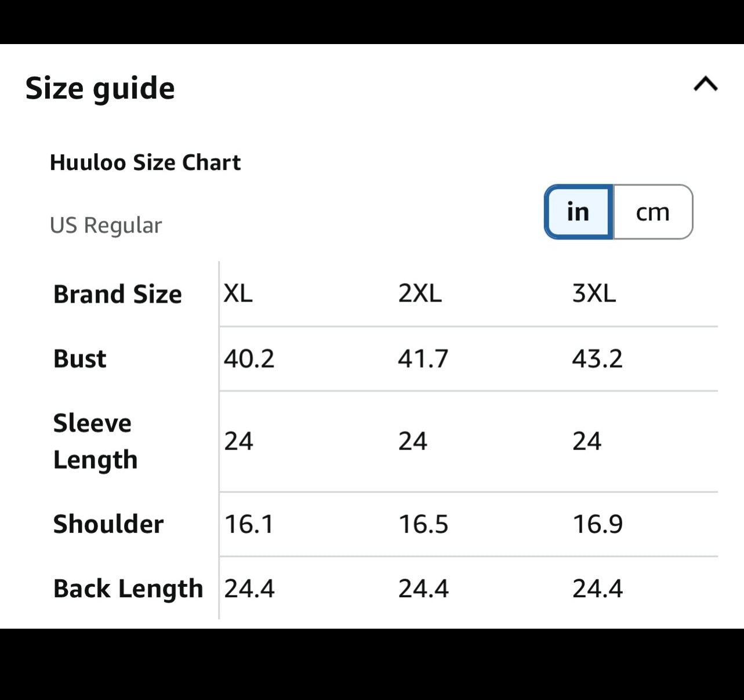Select the 3XL column header
Image resolution: width=744 pixels, height=700 pixels.
(x=594, y=293)
